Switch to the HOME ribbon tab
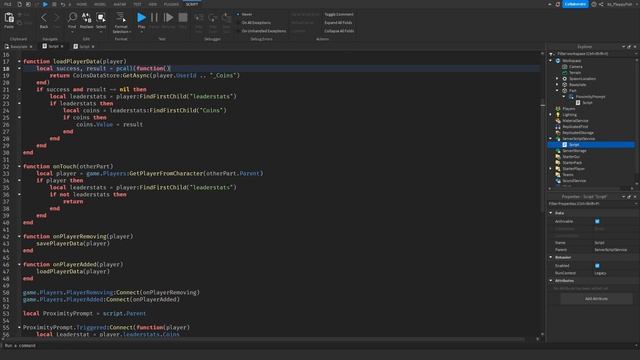The height and width of the screenshot is (360, 640). [82, 4]
